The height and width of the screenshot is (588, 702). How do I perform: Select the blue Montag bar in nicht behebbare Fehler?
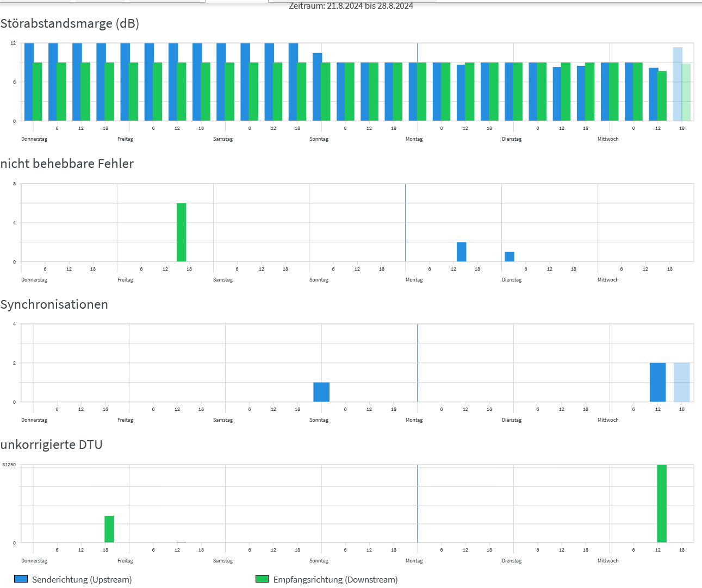(461, 252)
